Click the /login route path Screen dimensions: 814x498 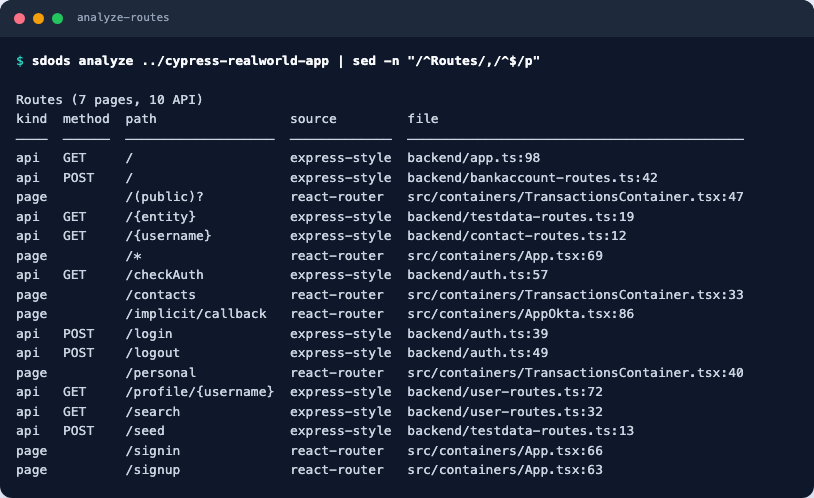[149, 333]
